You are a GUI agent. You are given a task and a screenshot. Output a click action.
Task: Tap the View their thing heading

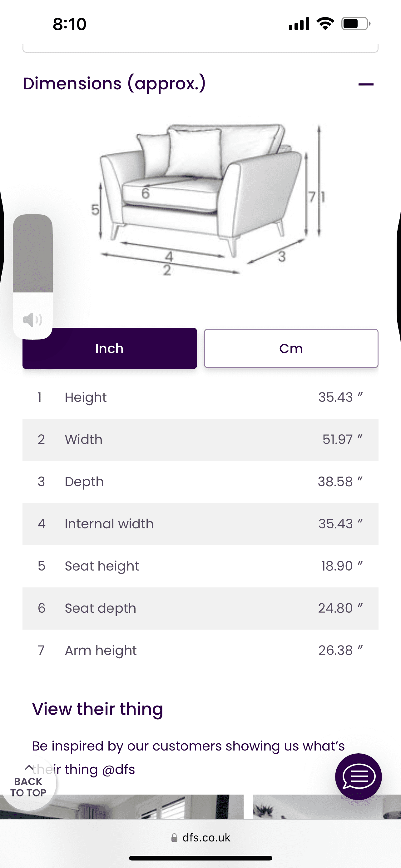pyautogui.click(x=98, y=709)
